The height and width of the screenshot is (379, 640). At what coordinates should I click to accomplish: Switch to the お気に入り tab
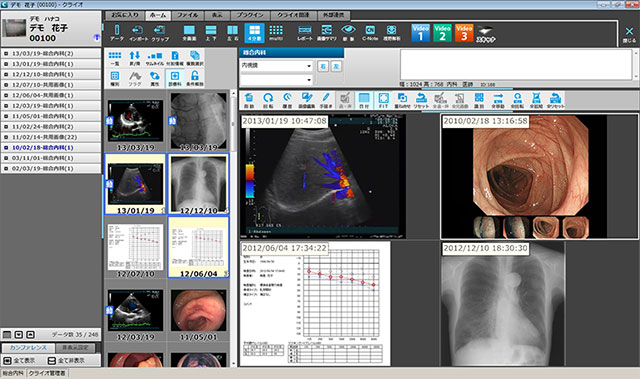[124, 15]
